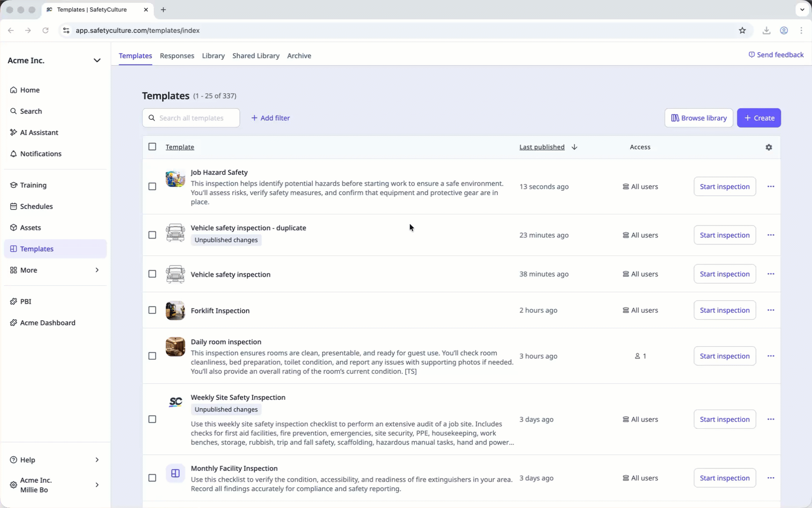Open Assets in sidebar
Screen dimensions: 812x508
26,227
